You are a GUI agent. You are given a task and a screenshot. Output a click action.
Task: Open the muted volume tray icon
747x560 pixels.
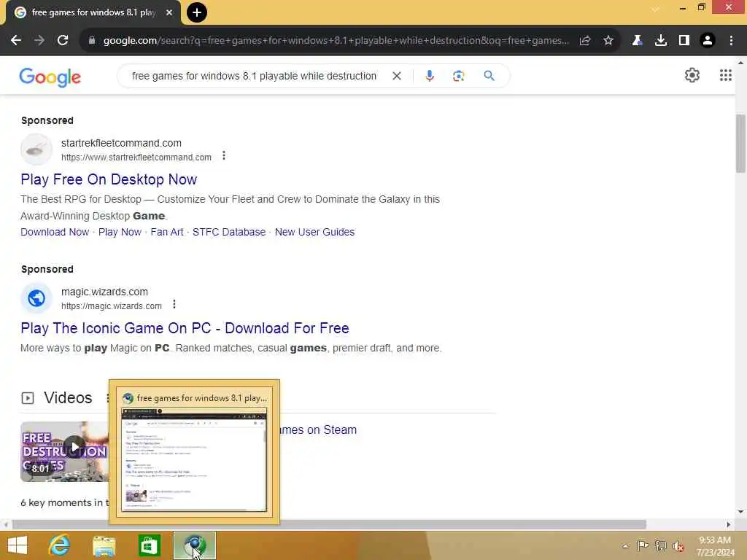point(678,546)
